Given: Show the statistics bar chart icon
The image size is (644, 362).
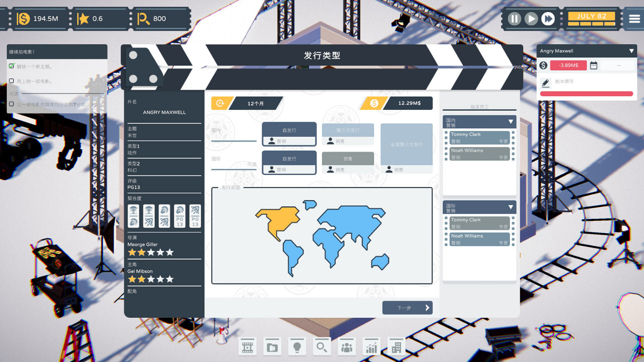Looking at the screenshot, I should point(371,347).
